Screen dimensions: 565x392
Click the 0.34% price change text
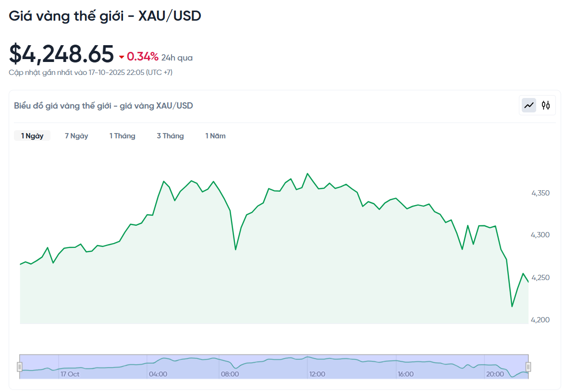click(x=143, y=57)
